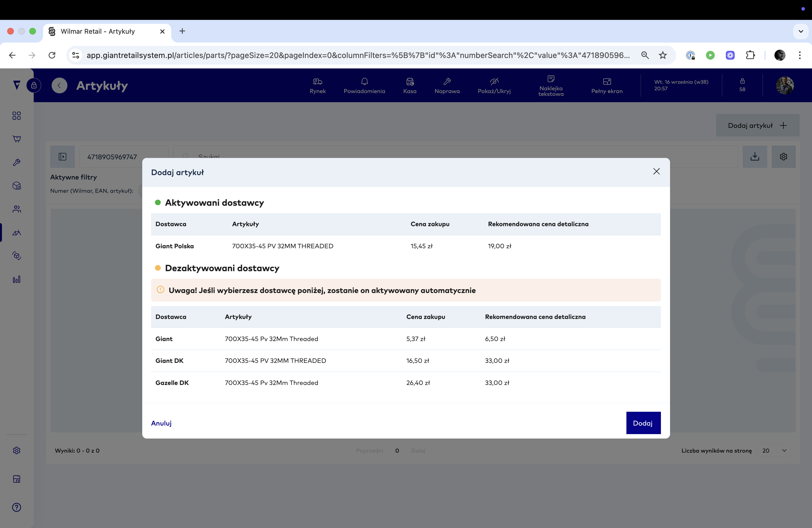Open Chrome three-dot menu
The height and width of the screenshot is (528, 812).
(799, 55)
